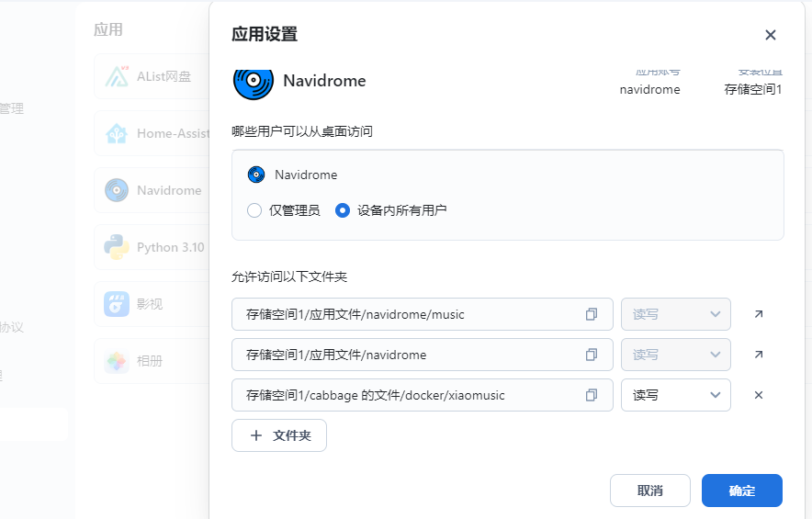Viewport: 812px width, 519px height.
Task: Select the Navidrome entry in the background app list
Action: [152, 191]
